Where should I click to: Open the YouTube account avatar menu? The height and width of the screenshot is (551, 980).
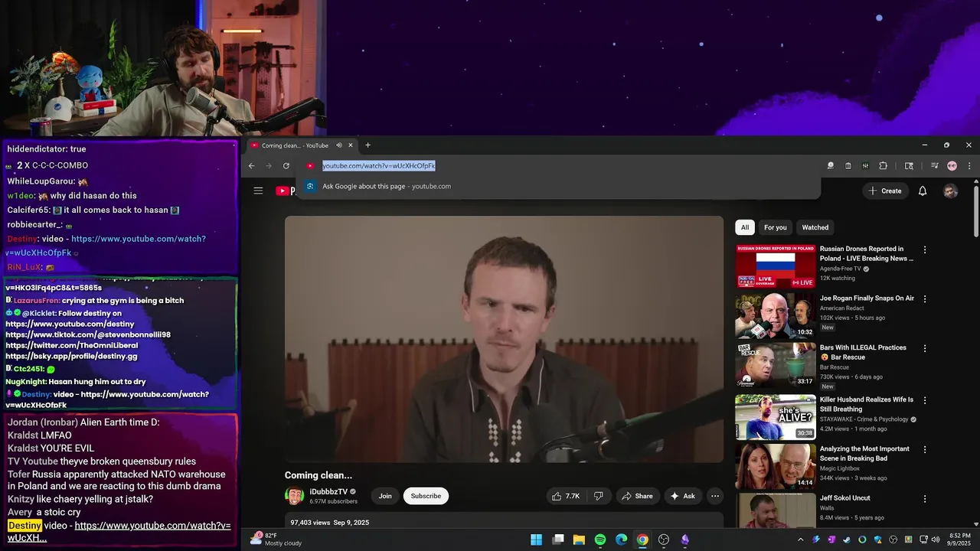(950, 191)
